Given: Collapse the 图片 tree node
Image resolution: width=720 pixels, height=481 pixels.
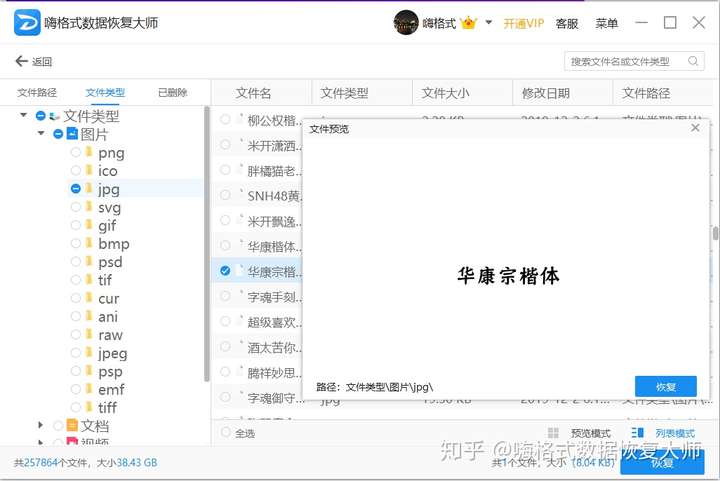Looking at the screenshot, I should 41,133.
